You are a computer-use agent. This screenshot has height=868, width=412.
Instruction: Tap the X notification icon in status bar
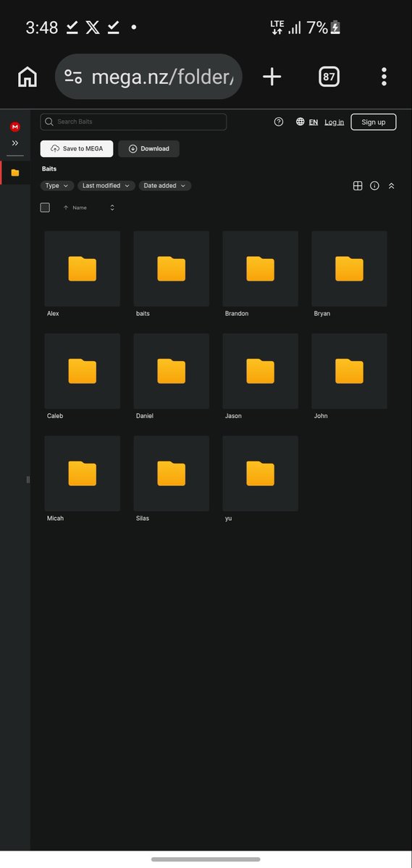click(93, 27)
